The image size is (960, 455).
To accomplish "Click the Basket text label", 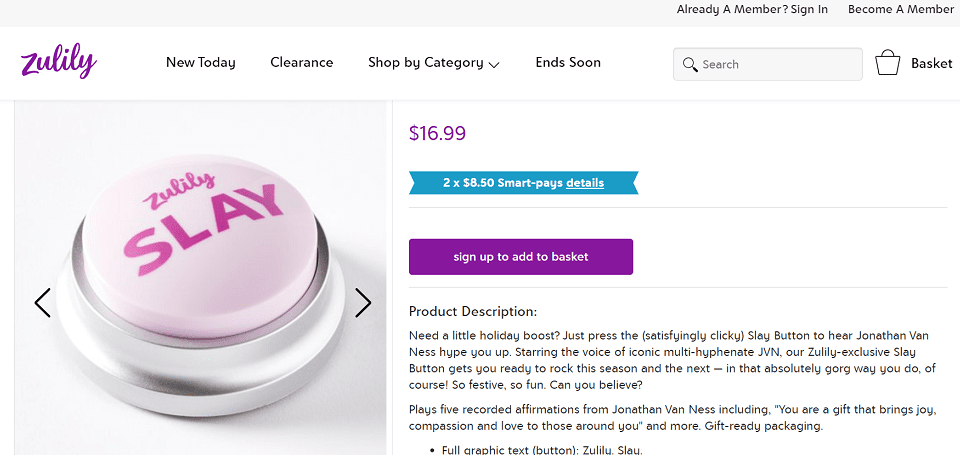I will tap(931, 63).
